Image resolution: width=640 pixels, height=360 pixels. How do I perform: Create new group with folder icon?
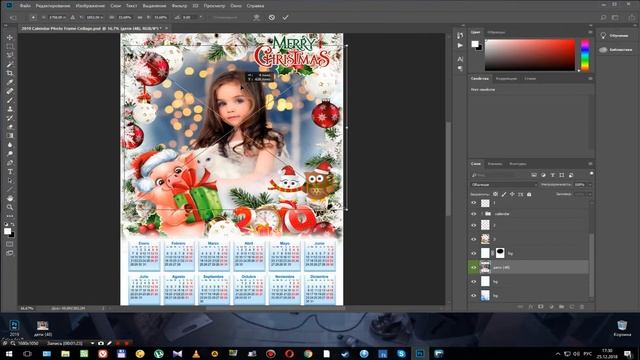561,307
